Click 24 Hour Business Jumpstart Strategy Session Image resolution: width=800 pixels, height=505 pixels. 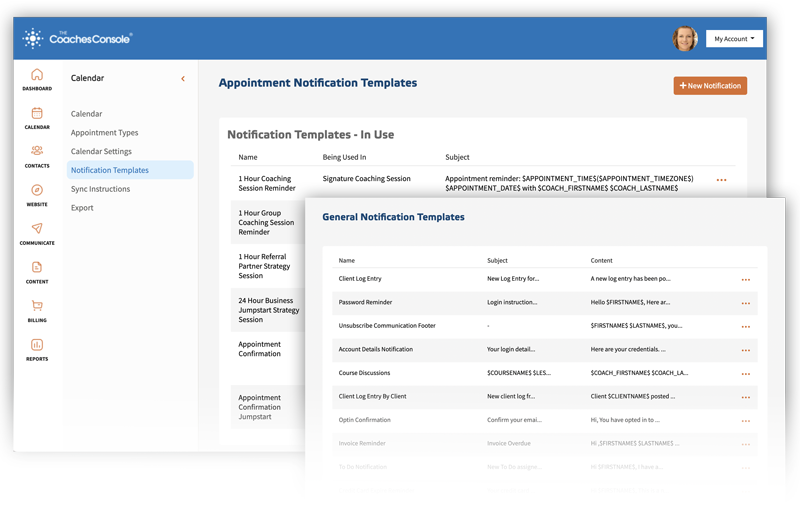tap(268, 310)
